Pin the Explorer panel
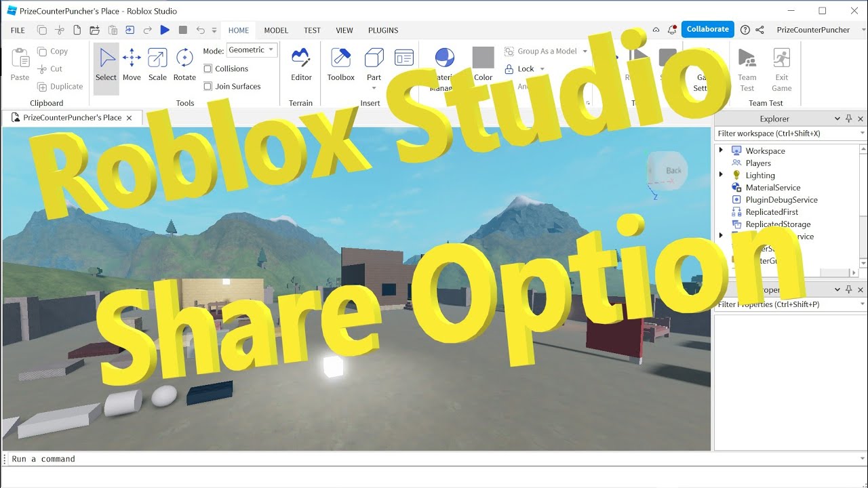 pyautogui.click(x=848, y=119)
